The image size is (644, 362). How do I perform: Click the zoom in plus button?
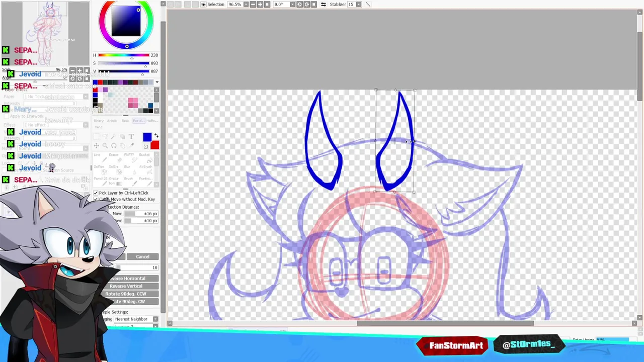click(260, 4)
